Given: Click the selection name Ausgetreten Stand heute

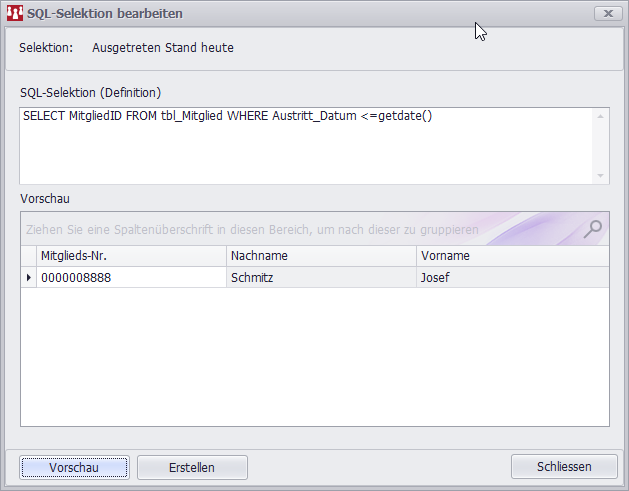Looking at the screenshot, I should (162, 47).
